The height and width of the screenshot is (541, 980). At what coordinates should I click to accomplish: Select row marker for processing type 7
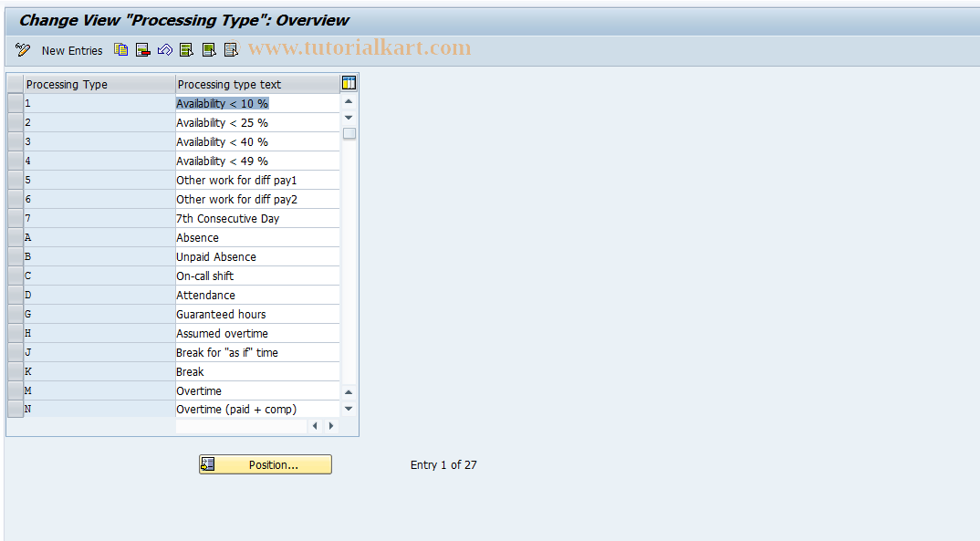[16, 219]
